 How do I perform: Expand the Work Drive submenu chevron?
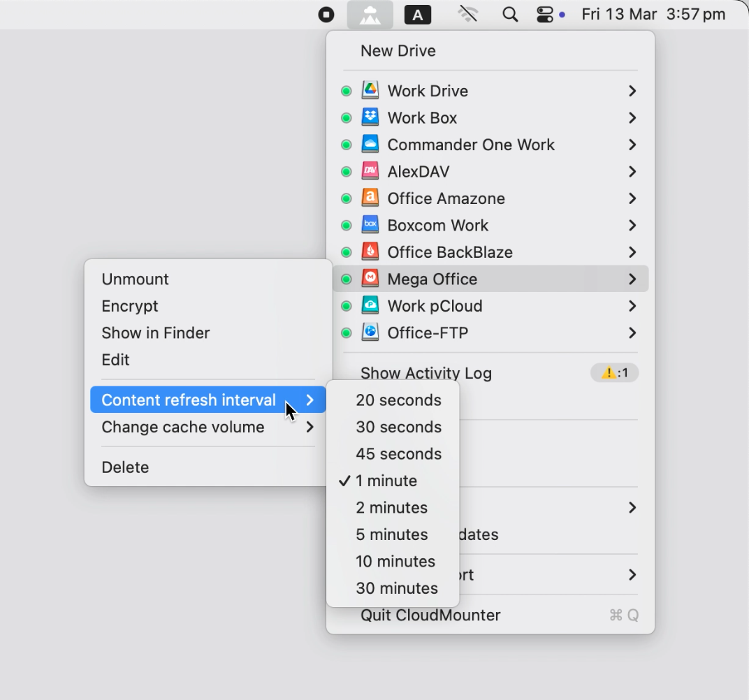click(x=632, y=91)
